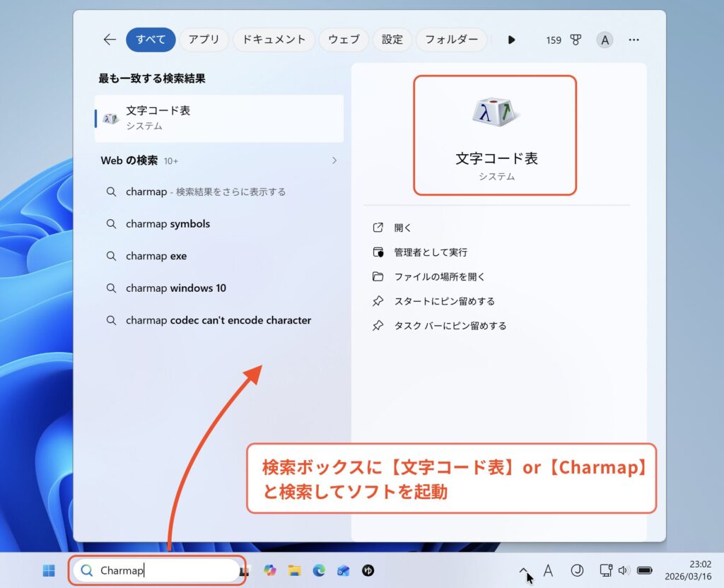
Task: Switch to the アプリ filter tab
Action: [x=204, y=40]
